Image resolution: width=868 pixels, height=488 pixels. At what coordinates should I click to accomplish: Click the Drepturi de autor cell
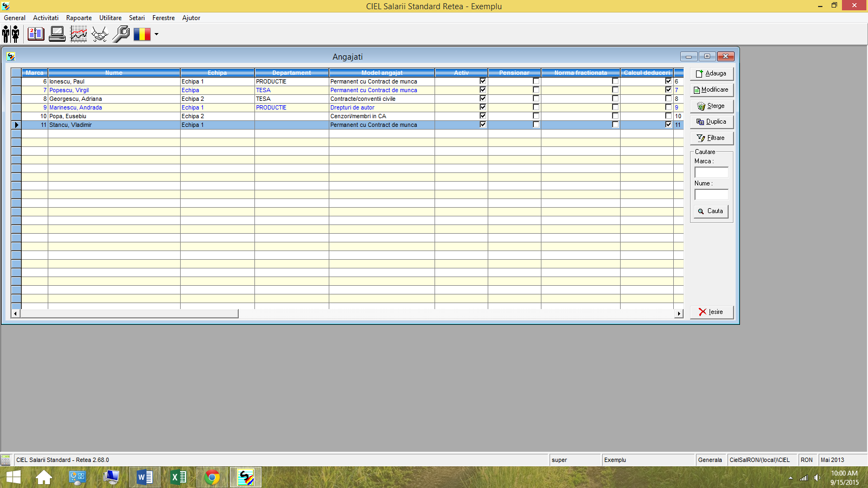(381, 107)
